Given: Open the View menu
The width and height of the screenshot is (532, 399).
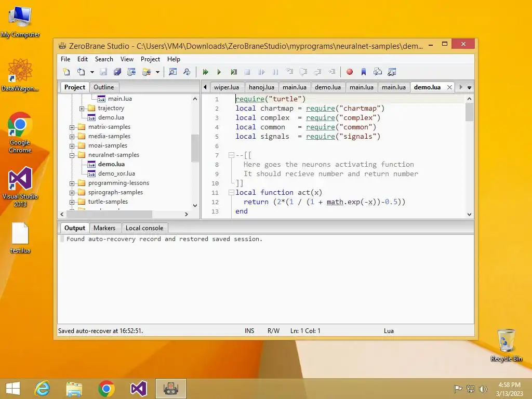Looking at the screenshot, I should click(x=127, y=59).
